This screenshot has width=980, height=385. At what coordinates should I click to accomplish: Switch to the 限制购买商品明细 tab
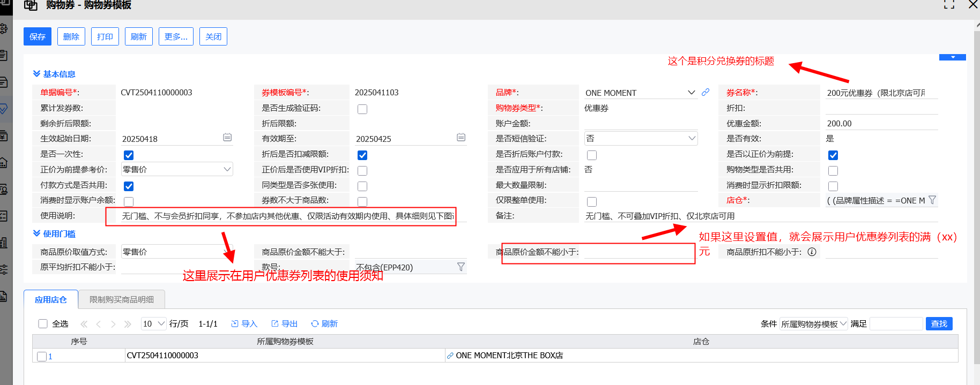(x=122, y=299)
